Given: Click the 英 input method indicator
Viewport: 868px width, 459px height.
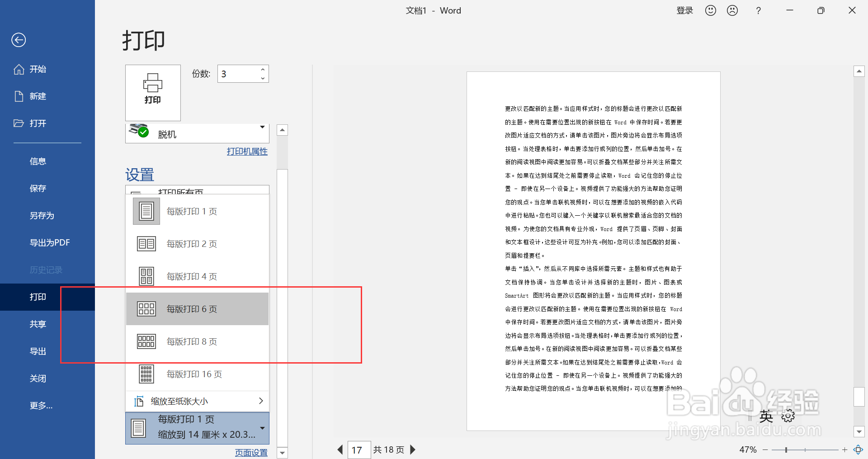Looking at the screenshot, I should (766, 416).
